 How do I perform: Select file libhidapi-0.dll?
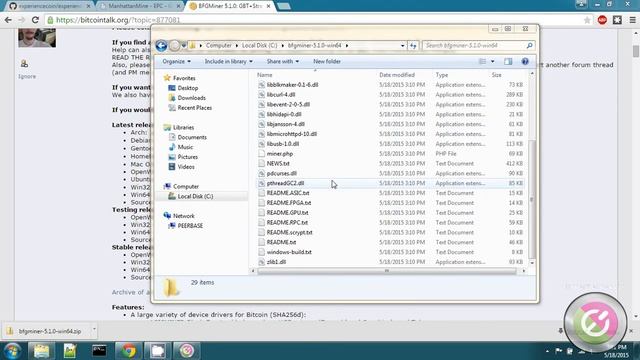(x=284, y=114)
